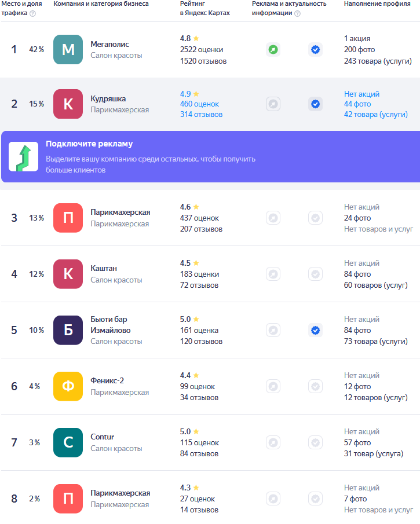Click the Кудряшка avatar
Screen dimensions: 420x524
coord(68,104)
